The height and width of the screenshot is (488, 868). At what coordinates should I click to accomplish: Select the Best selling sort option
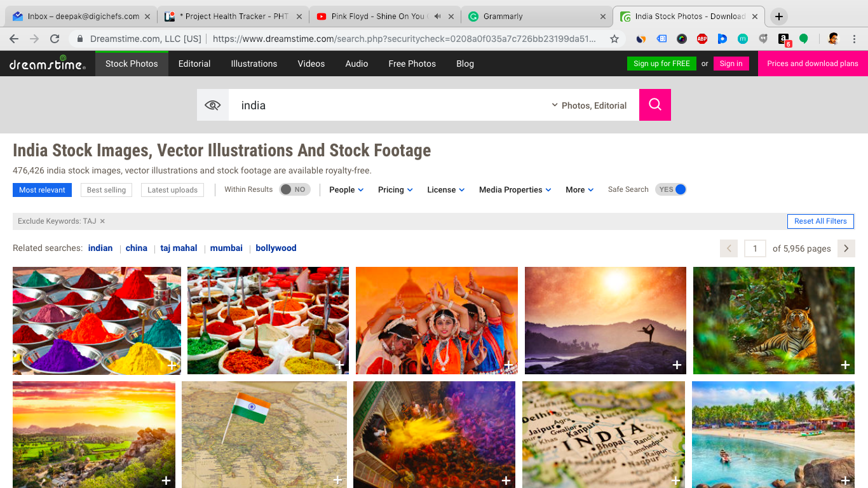coord(106,190)
